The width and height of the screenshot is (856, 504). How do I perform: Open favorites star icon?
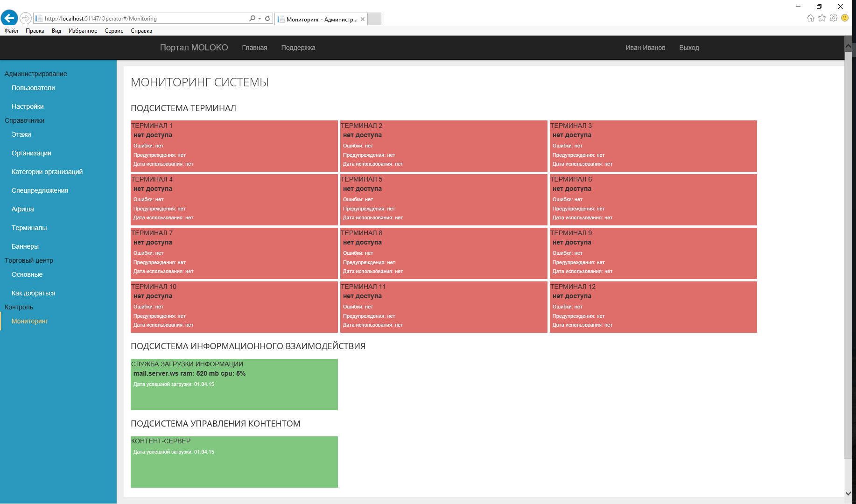822,18
